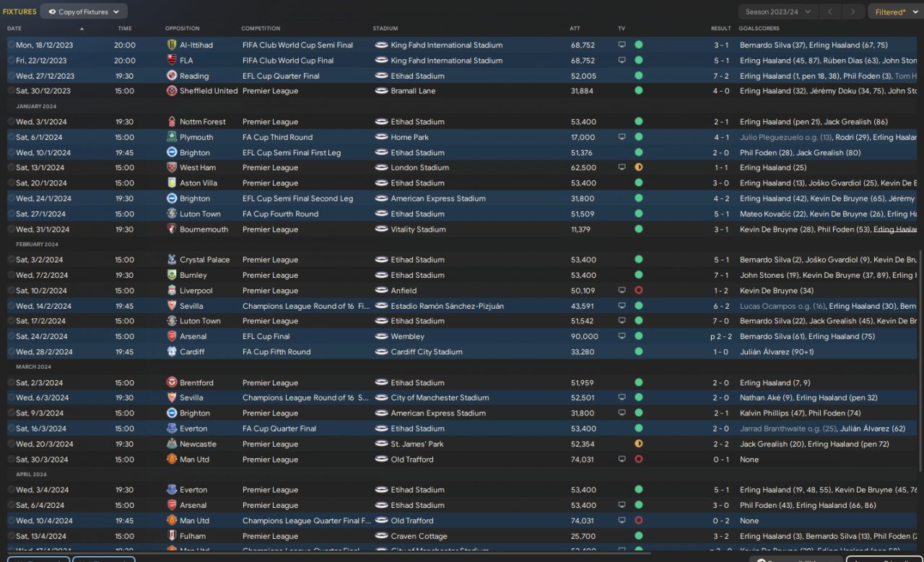Click the Plymouth club badge

click(x=172, y=137)
